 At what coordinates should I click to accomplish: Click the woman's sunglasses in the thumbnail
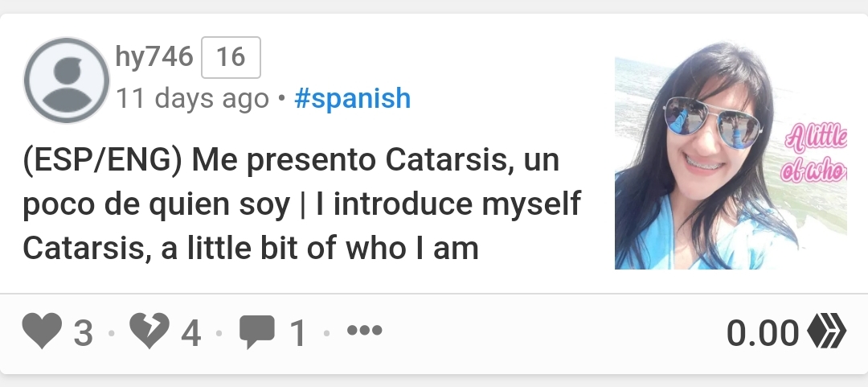712,123
